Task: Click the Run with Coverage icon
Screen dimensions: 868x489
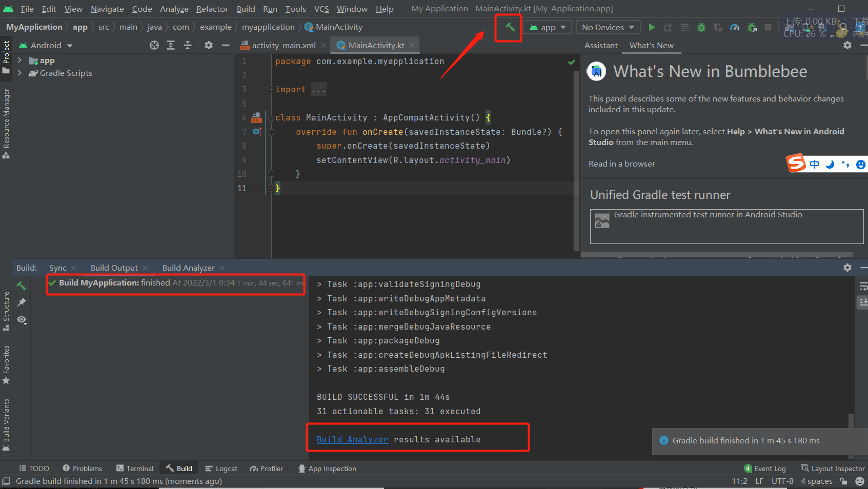Action: pyautogui.click(x=718, y=27)
